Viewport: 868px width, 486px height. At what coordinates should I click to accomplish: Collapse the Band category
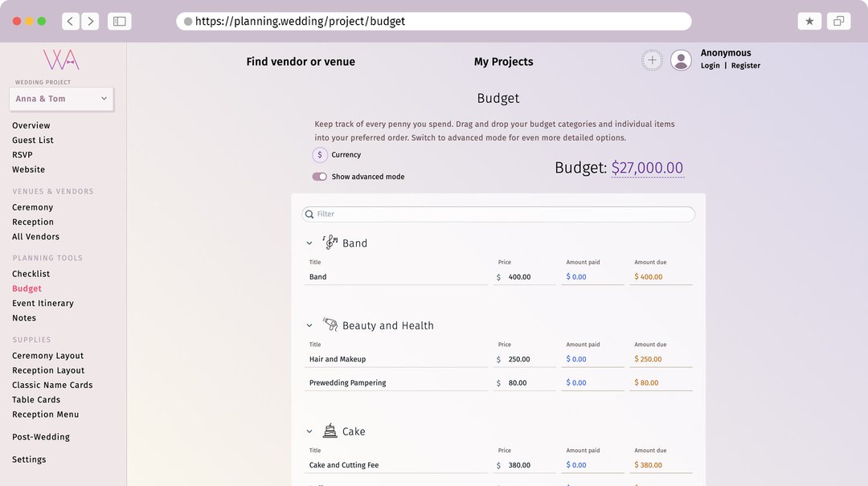point(309,242)
